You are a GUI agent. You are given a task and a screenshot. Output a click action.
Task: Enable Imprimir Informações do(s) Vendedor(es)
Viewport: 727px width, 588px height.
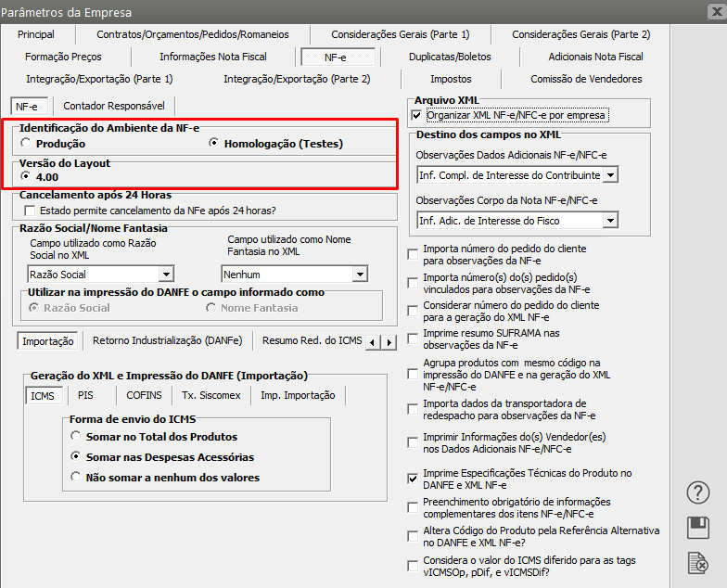coord(413,443)
